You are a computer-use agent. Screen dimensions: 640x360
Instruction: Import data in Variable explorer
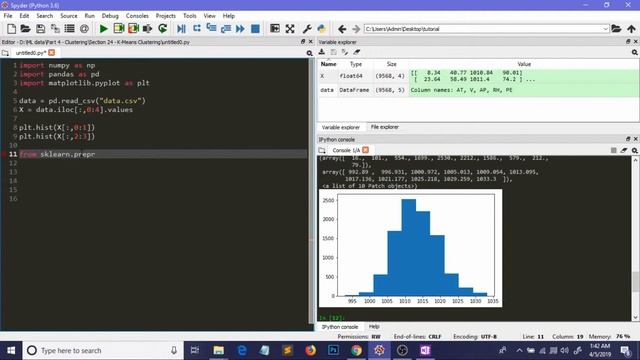point(322,52)
